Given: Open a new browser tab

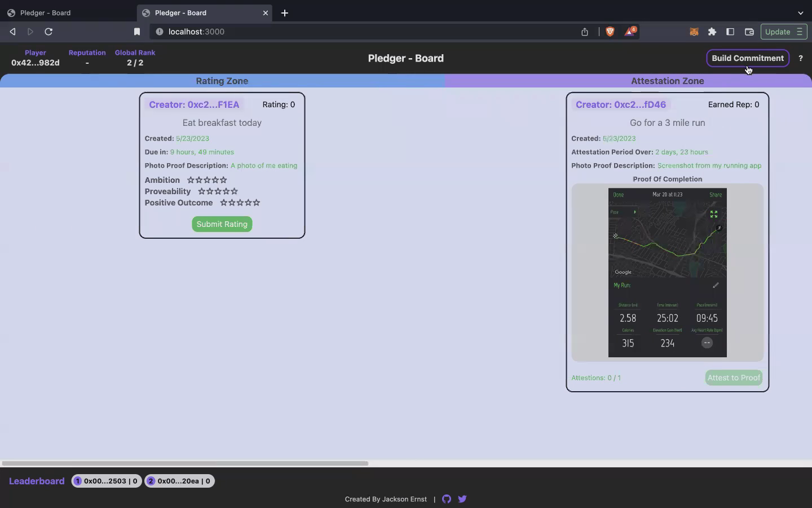Looking at the screenshot, I should 285,12.
